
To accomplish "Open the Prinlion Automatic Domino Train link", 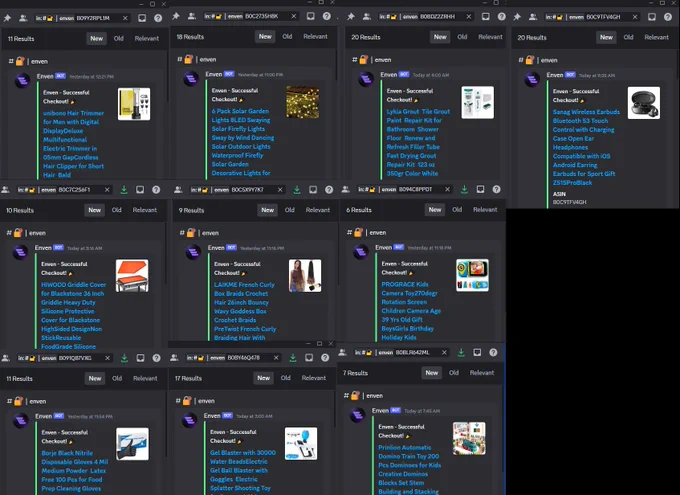I will pos(409,469).
